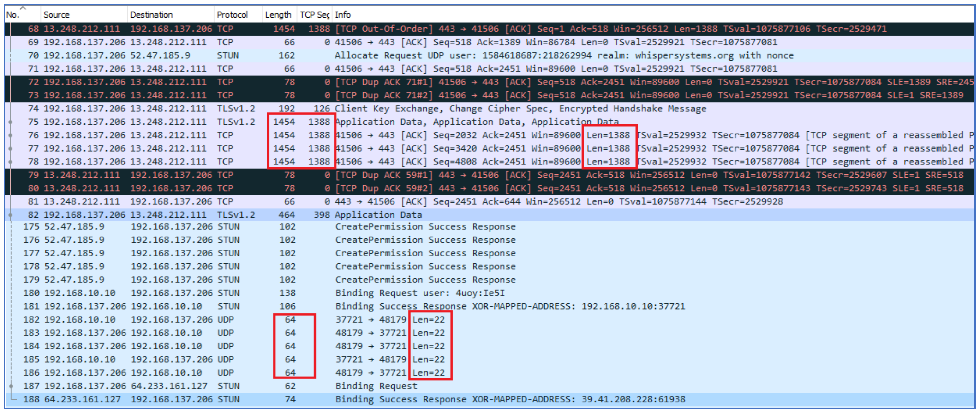The image size is (980, 414).
Task: Click the Destination column header
Action: click(x=151, y=15)
